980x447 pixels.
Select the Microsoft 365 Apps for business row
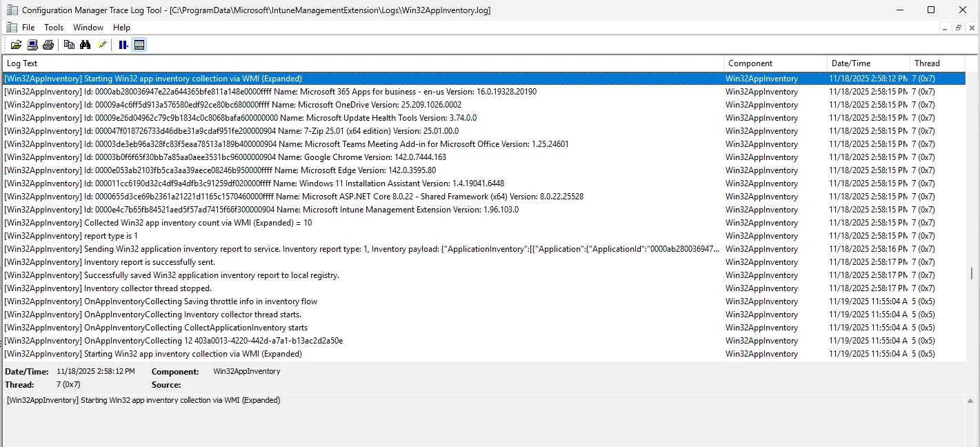(x=483, y=92)
